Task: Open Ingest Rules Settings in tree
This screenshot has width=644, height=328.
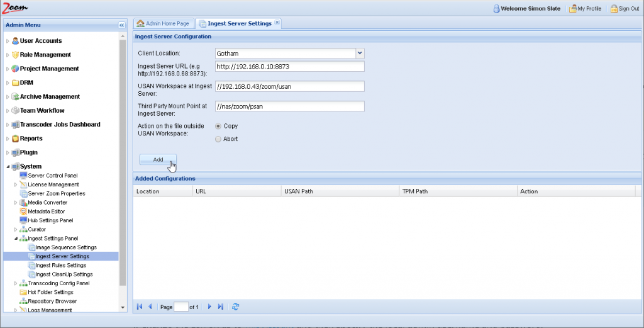Action: click(61, 266)
